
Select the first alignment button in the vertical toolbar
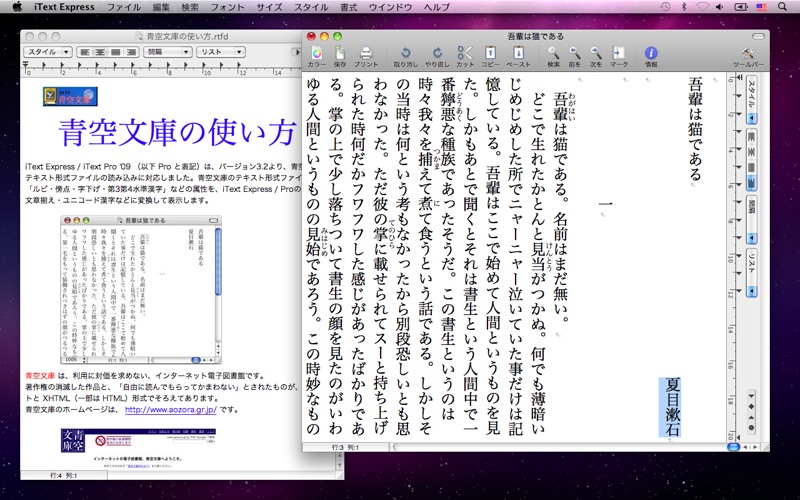[x=752, y=137]
